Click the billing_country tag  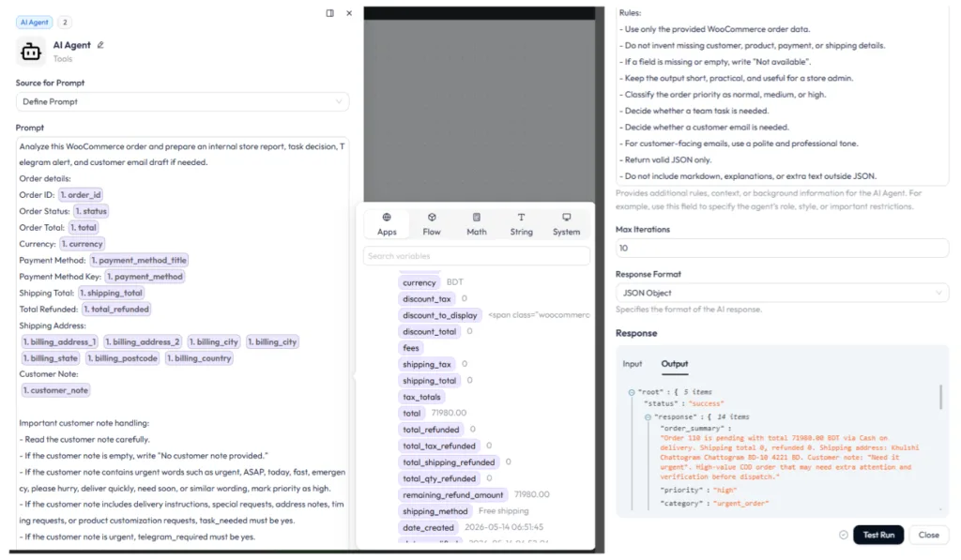199,358
